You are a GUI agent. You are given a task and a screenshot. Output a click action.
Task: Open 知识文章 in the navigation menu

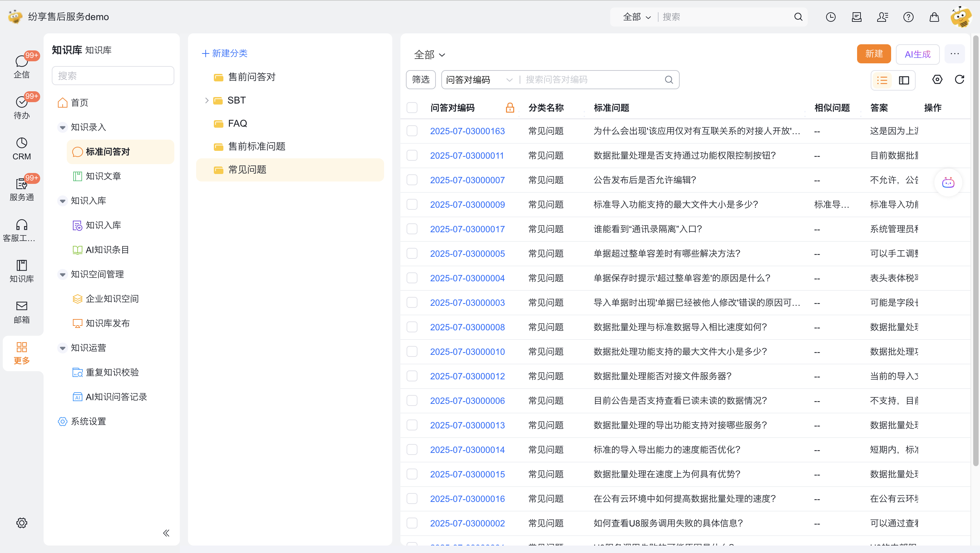pos(103,176)
